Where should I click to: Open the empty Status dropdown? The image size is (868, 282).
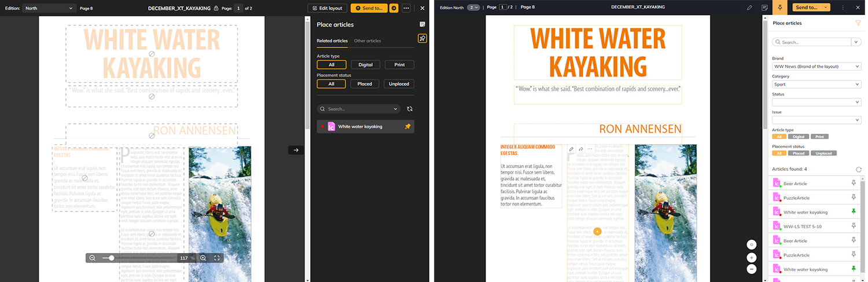[816, 102]
